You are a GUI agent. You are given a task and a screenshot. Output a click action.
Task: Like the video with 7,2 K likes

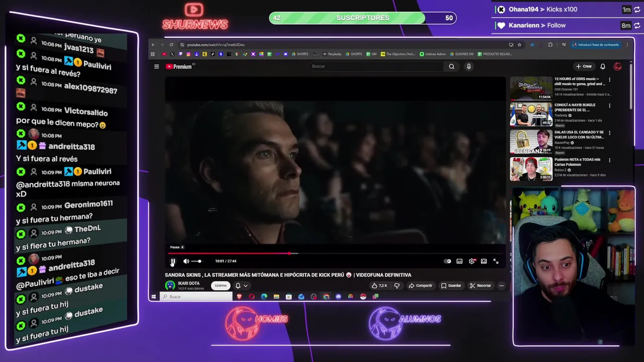(379, 286)
